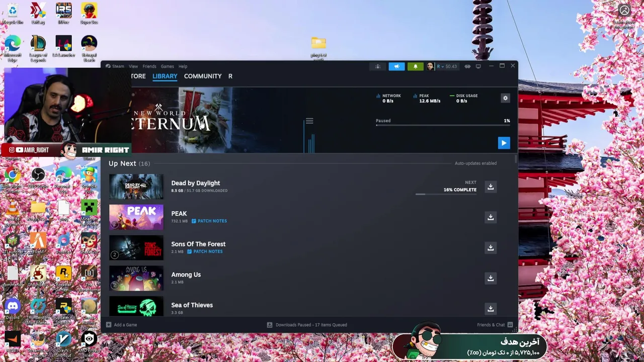This screenshot has height=362, width=644.
Task: Open the Friends menu
Action: (149, 66)
